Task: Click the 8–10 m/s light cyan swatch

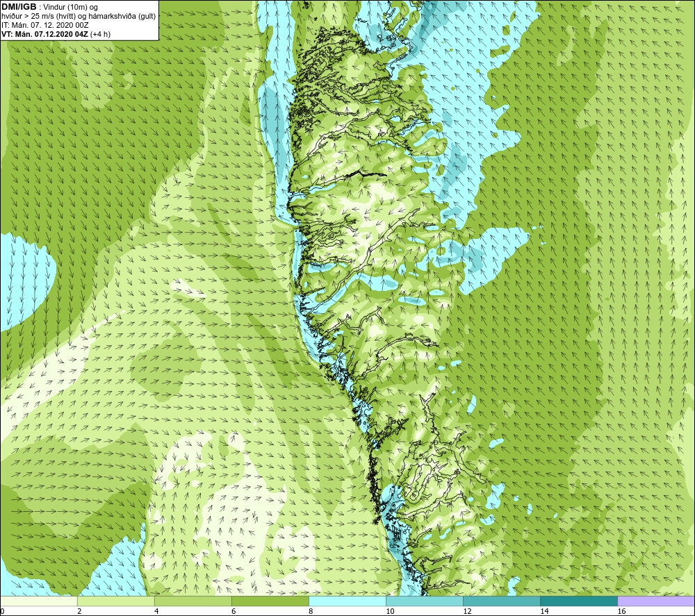Action: point(347,601)
